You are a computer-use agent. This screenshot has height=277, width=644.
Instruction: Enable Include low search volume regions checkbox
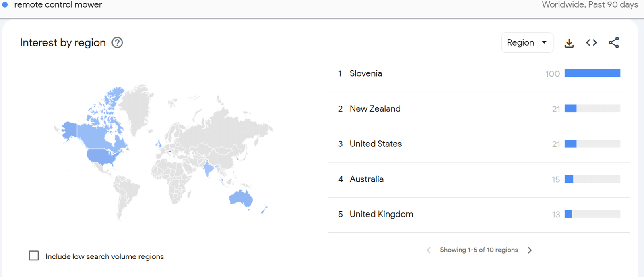(34, 256)
